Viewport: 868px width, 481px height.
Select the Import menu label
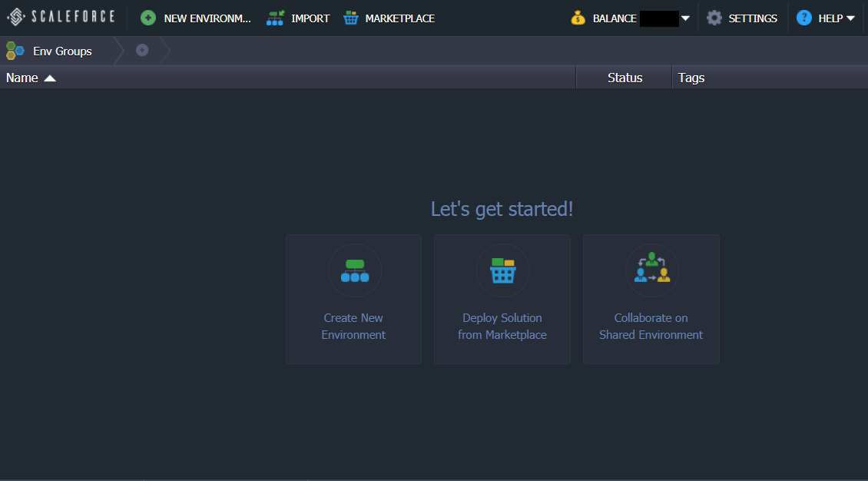click(x=310, y=18)
